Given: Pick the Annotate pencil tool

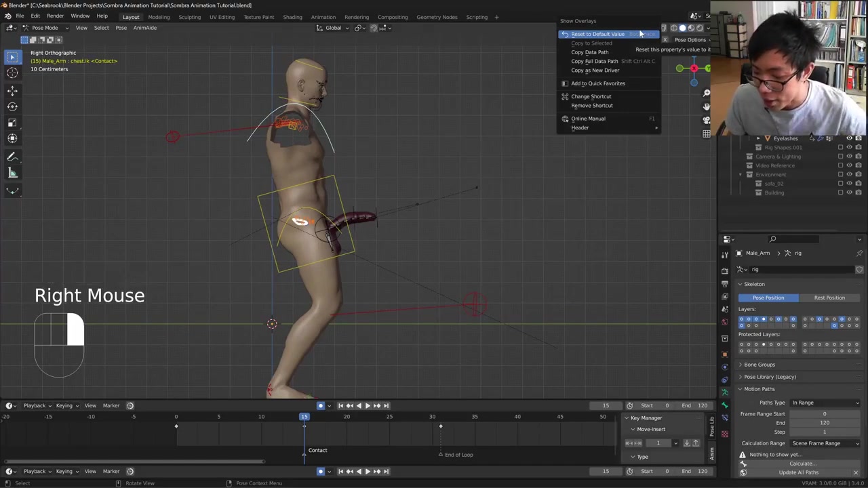Looking at the screenshot, I should [x=12, y=157].
